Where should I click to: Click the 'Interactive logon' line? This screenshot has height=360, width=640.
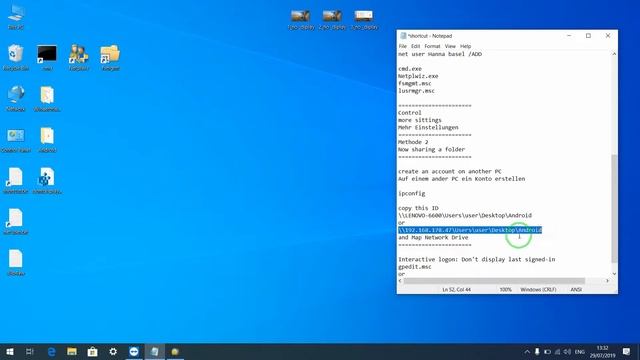click(477, 259)
